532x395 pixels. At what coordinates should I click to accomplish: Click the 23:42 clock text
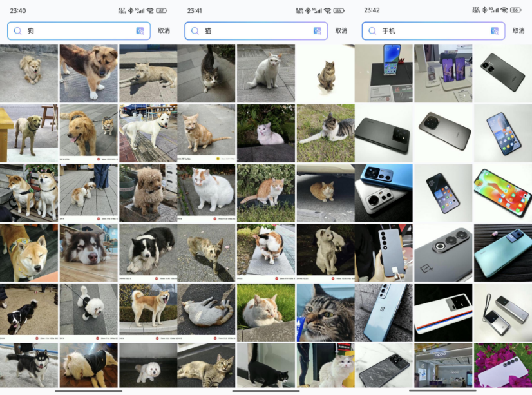pos(372,10)
